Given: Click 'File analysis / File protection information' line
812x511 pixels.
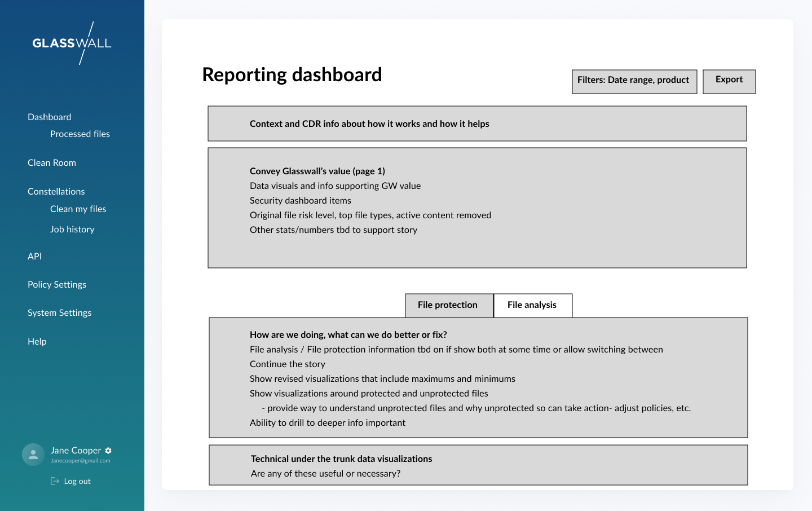Looking at the screenshot, I should pyautogui.click(x=457, y=350).
